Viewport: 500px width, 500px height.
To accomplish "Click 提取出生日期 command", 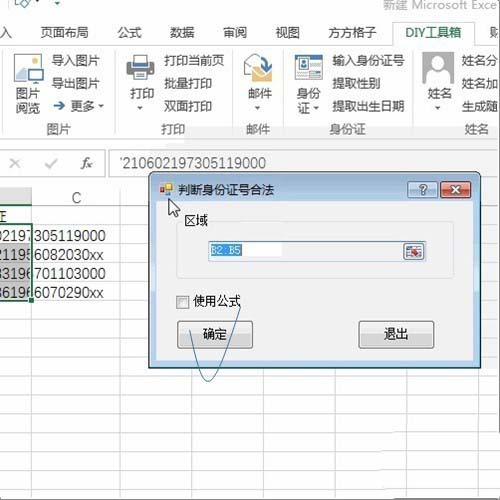I will 368,106.
